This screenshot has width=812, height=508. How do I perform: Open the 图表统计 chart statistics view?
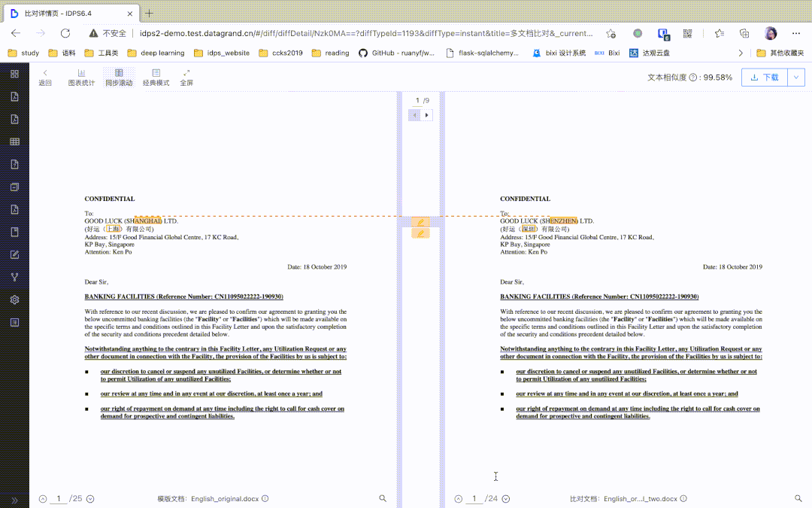pyautogui.click(x=81, y=76)
